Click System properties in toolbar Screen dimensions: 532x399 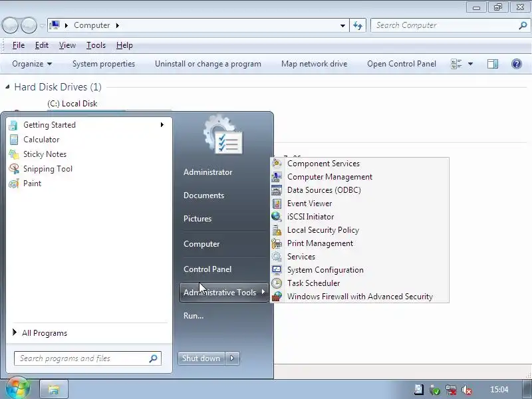[104, 64]
